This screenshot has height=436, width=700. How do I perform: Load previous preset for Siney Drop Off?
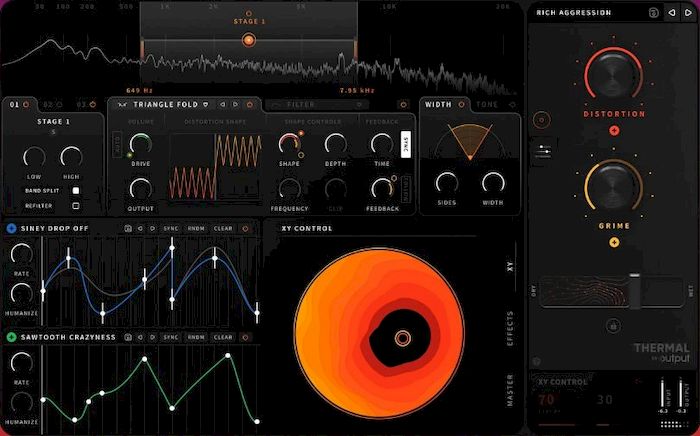(x=140, y=228)
